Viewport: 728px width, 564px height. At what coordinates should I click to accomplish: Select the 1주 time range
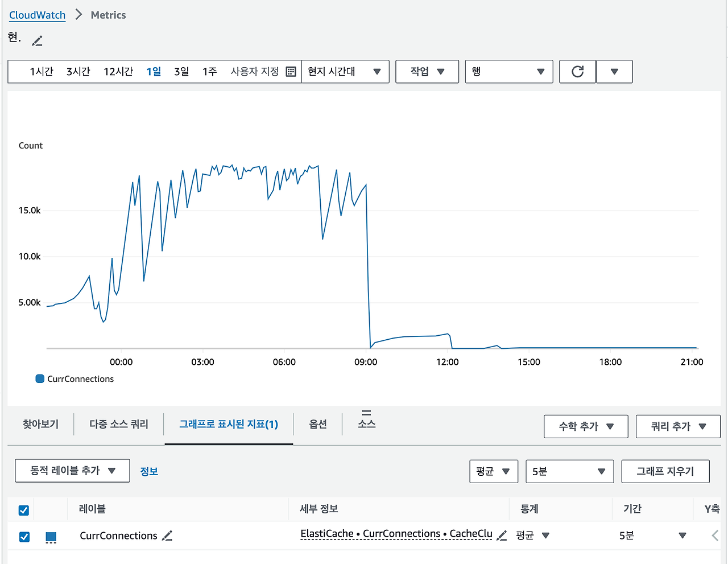(x=210, y=72)
